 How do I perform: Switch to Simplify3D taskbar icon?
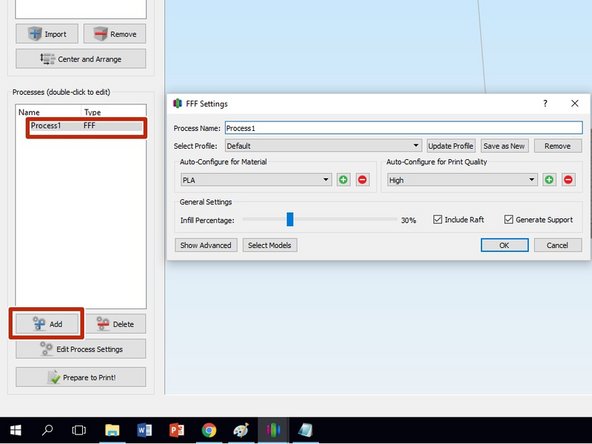273,430
